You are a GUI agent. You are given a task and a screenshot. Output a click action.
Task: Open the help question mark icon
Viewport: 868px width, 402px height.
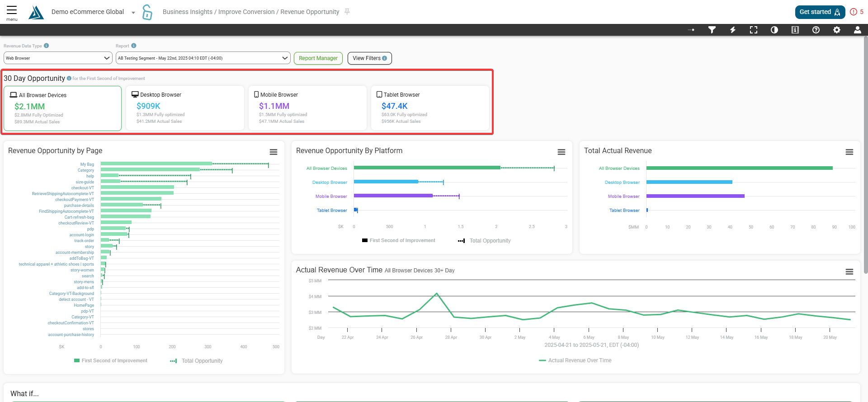pyautogui.click(x=816, y=30)
